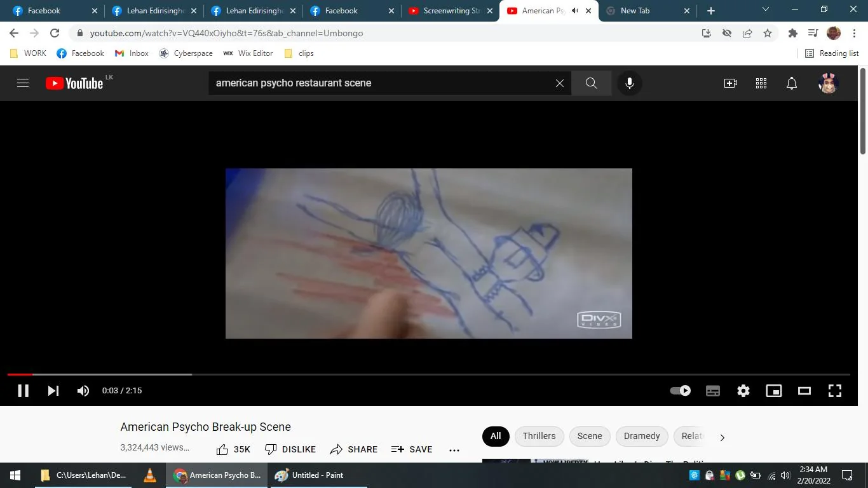This screenshot has width=868, height=488.
Task: Switch to miniplayer mode
Action: pos(774,391)
